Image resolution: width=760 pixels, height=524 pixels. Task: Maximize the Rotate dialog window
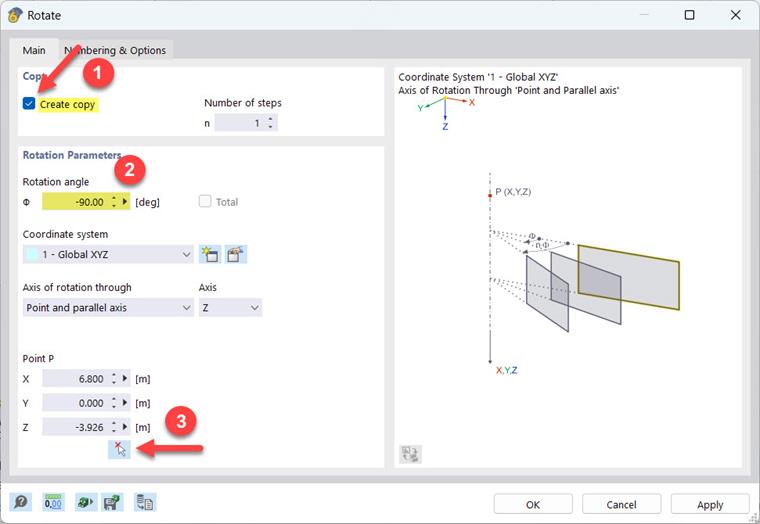(689, 15)
